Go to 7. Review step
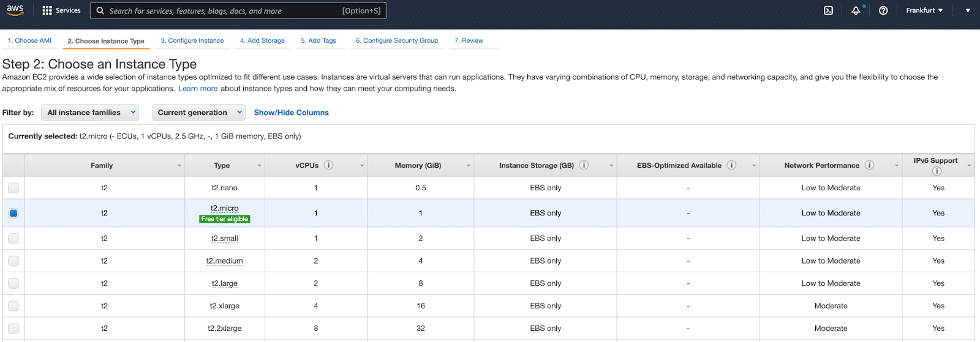Screen dimensions: 980x342 469,41
